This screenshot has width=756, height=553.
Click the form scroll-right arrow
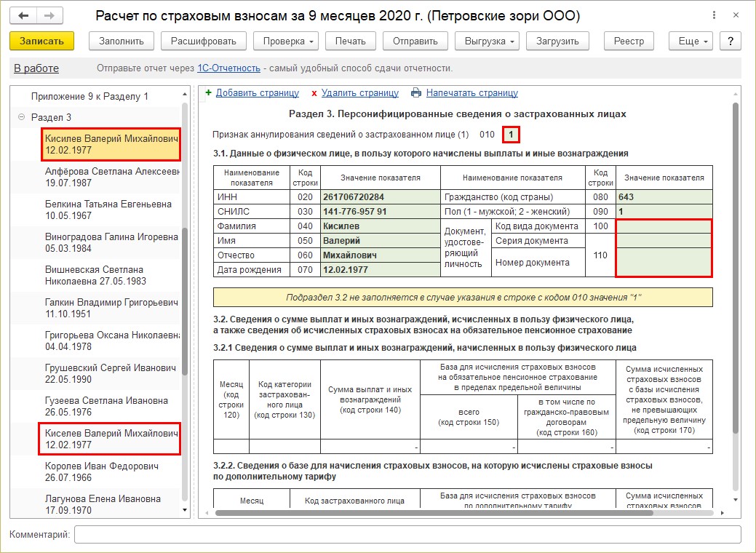723,513
